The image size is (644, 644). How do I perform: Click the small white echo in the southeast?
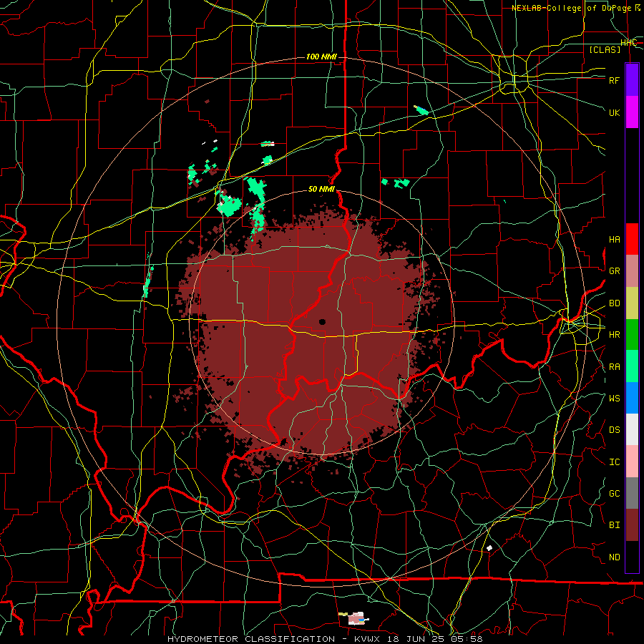489,548
